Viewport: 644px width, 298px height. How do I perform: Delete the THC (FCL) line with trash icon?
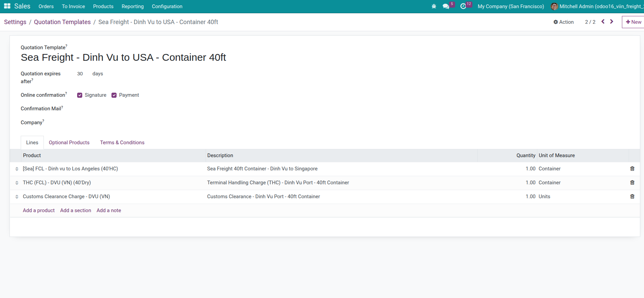click(x=632, y=183)
